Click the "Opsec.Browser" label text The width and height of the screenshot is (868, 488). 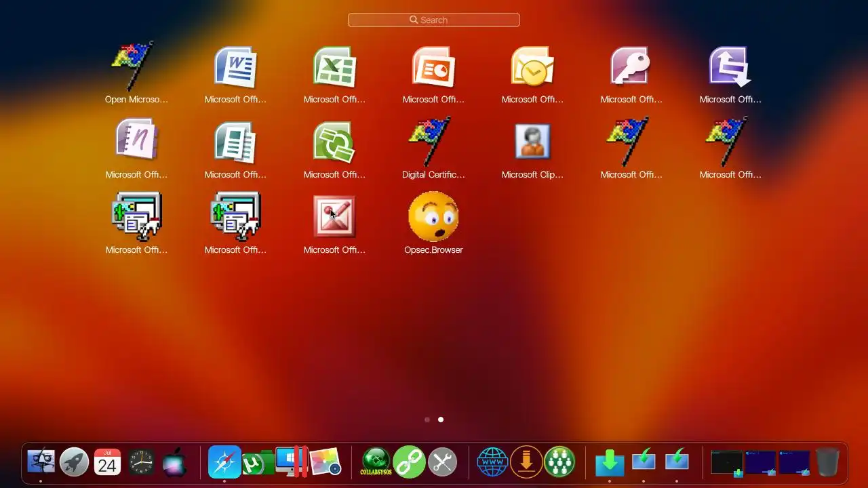pos(433,250)
